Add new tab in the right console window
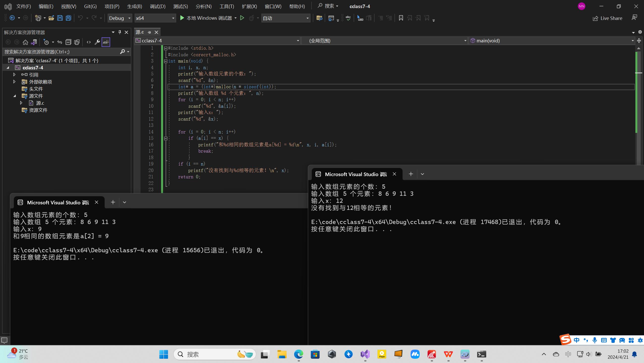Image resolution: width=644 pixels, height=363 pixels. pyautogui.click(x=411, y=174)
